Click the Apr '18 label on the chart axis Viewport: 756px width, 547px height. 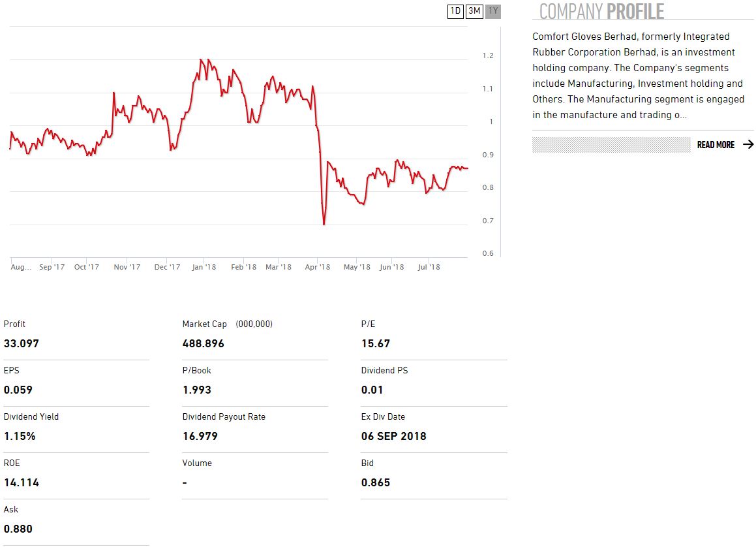[x=318, y=267]
